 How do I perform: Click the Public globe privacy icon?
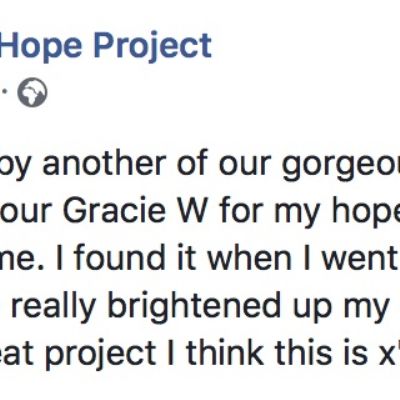point(32,92)
